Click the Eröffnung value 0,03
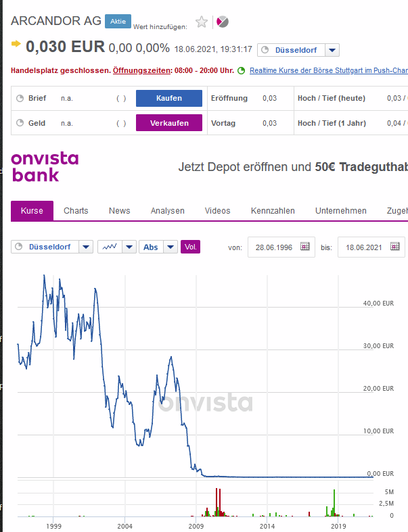The width and height of the screenshot is (408, 532). coord(269,98)
